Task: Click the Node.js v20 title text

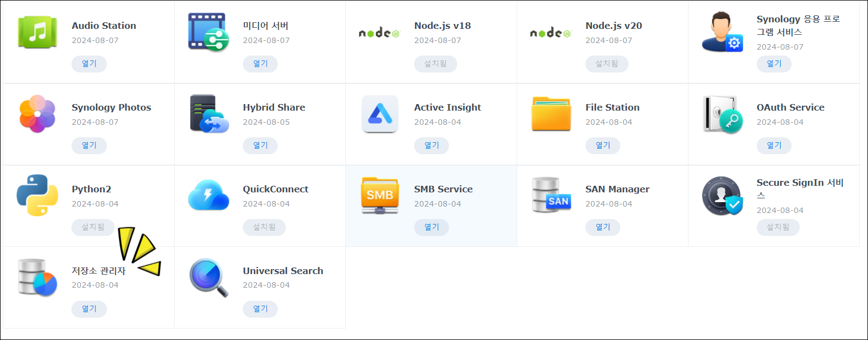Action: coord(614,26)
